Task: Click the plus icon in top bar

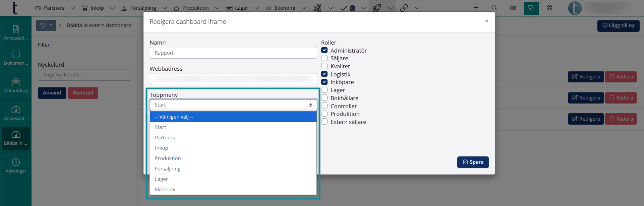Action: (x=476, y=8)
